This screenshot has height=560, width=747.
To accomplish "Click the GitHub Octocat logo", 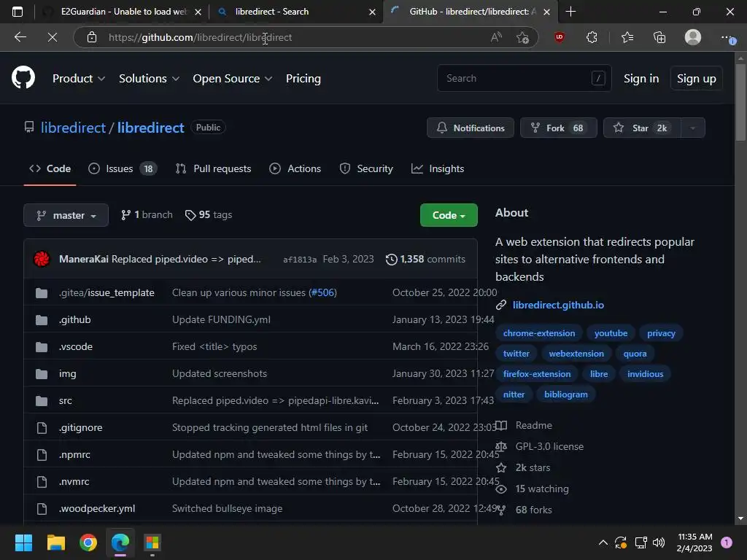I will [23, 78].
